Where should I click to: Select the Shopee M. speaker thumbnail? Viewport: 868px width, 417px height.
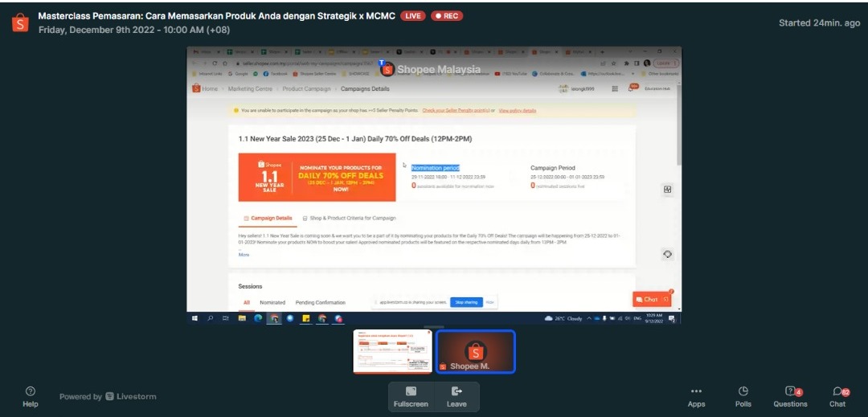(475, 351)
